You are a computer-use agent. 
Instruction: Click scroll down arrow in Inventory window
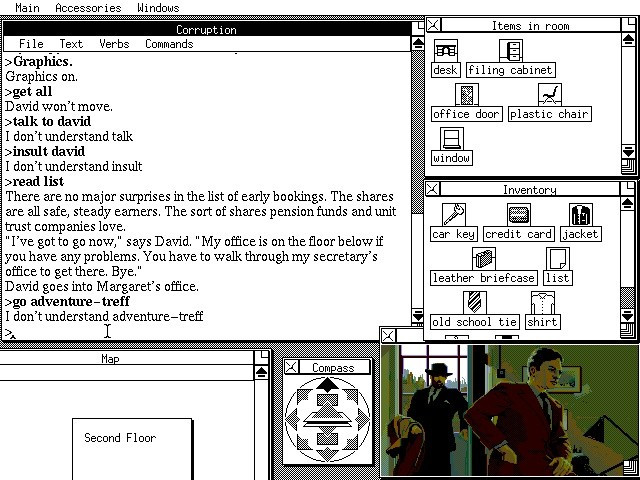point(627,316)
